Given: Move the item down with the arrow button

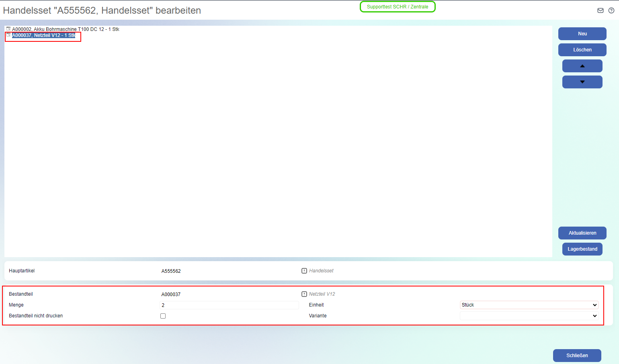Looking at the screenshot, I should [582, 82].
